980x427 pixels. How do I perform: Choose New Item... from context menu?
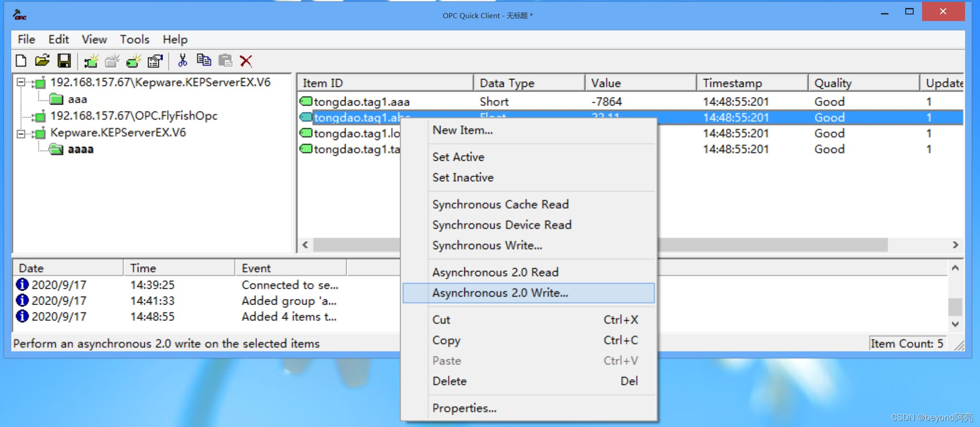click(x=529, y=130)
